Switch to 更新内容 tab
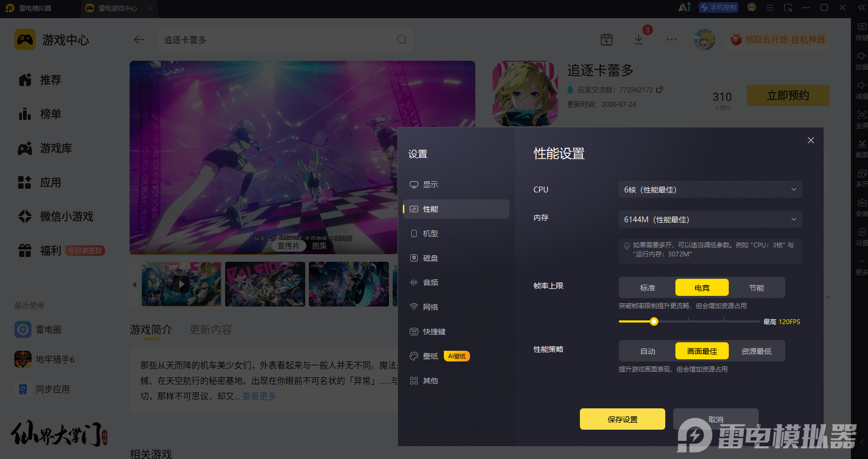 click(211, 330)
